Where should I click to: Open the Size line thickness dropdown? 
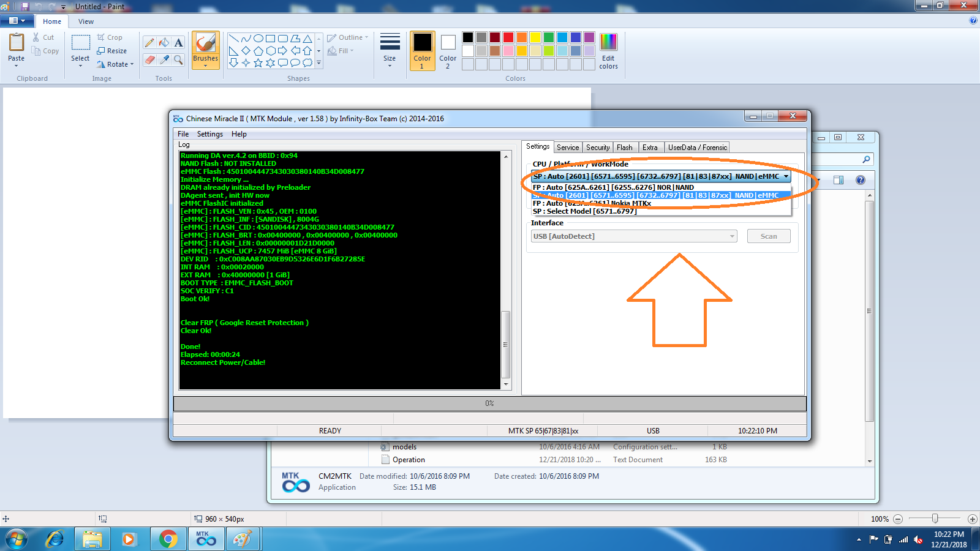(390, 50)
